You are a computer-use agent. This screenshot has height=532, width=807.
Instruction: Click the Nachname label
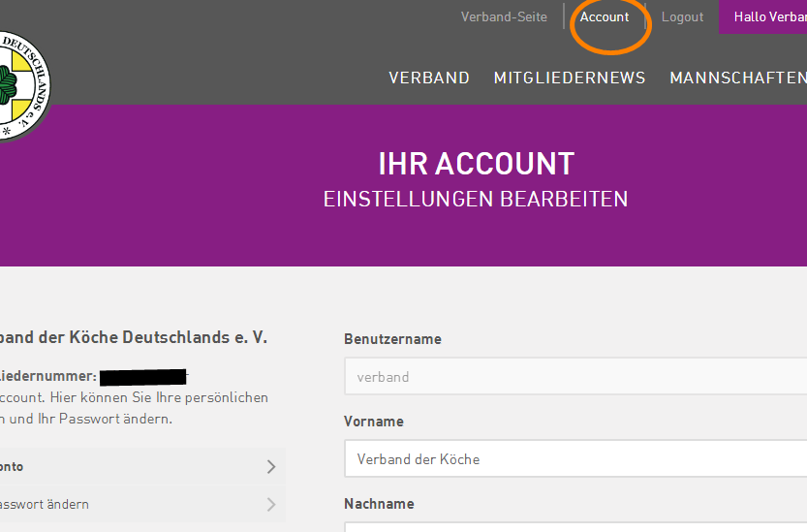[x=379, y=504]
